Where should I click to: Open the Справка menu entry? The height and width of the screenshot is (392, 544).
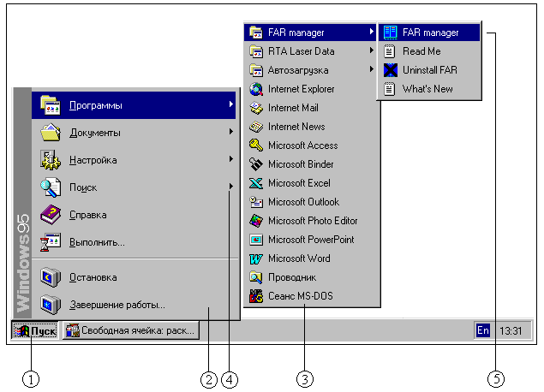[x=134, y=215]
